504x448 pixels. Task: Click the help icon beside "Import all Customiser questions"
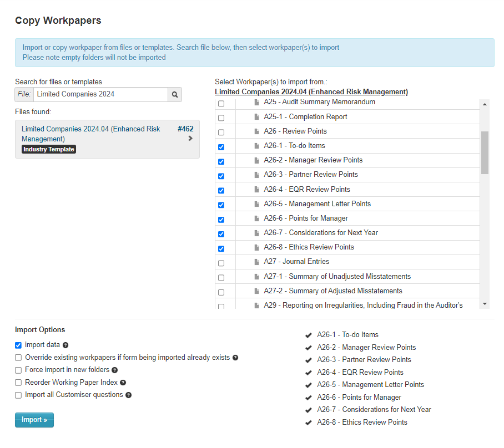pyautogui.click(x=128, y=395)
